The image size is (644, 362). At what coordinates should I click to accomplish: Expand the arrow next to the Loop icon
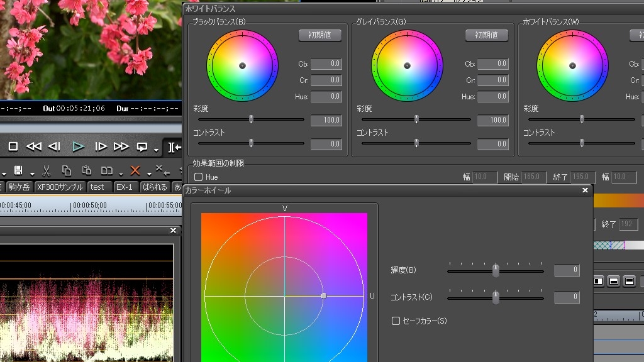155,150
